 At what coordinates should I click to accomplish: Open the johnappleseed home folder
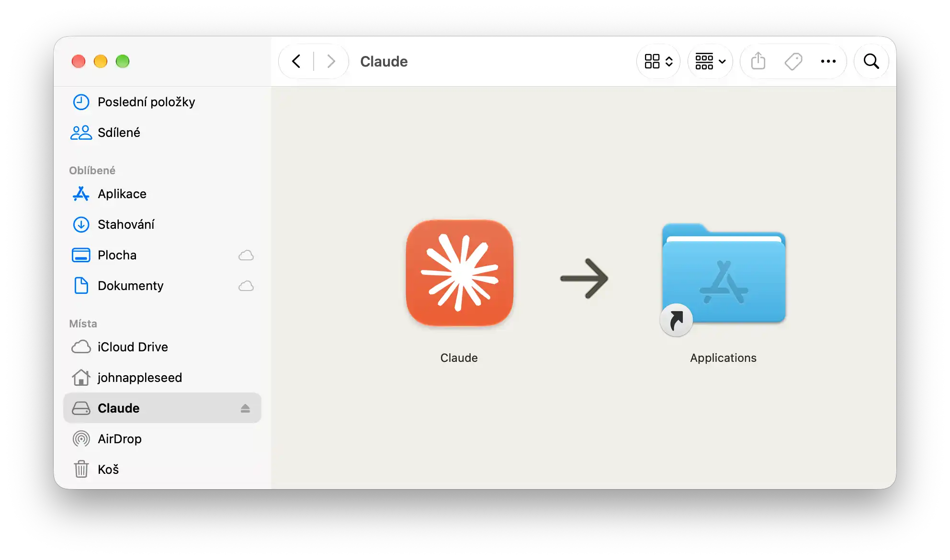pos(162,378)
